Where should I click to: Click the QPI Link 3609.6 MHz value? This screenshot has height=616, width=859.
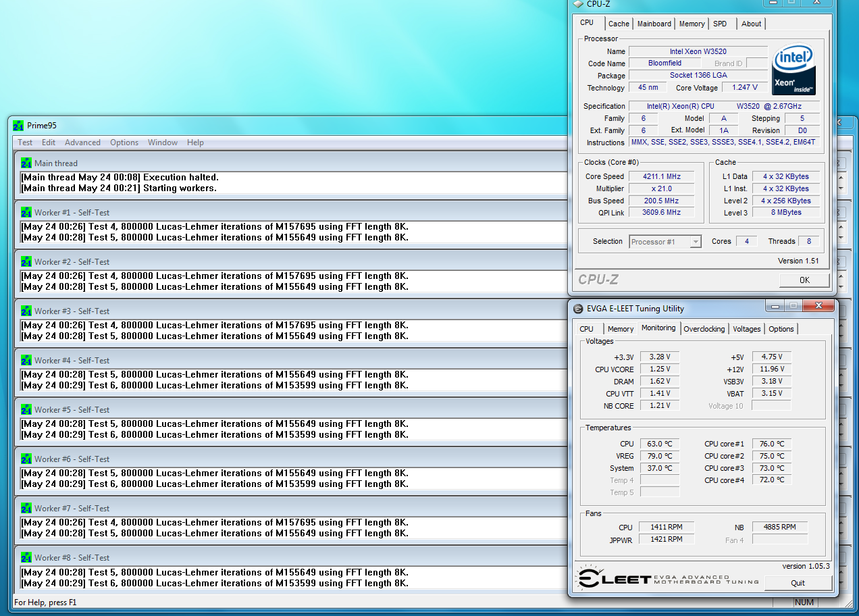[663, 212]
